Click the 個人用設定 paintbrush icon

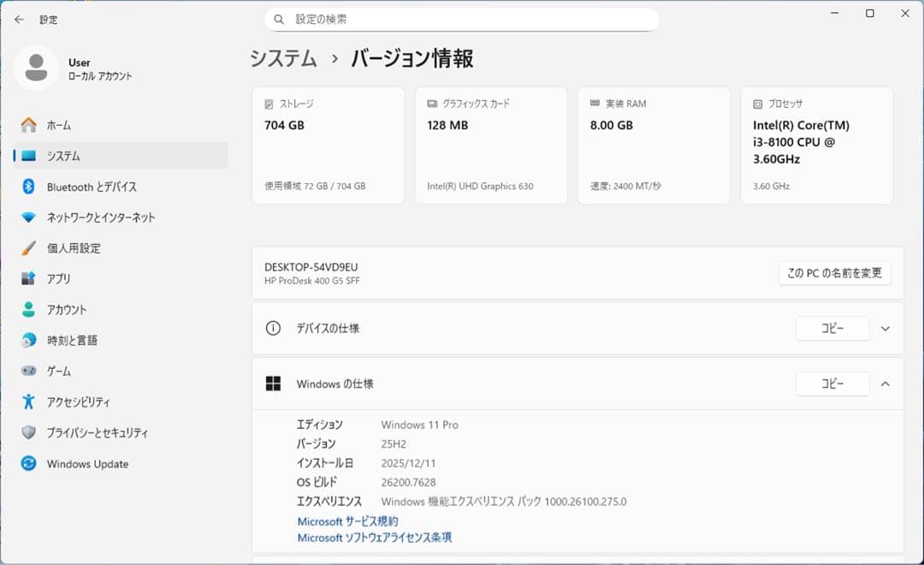28,247
